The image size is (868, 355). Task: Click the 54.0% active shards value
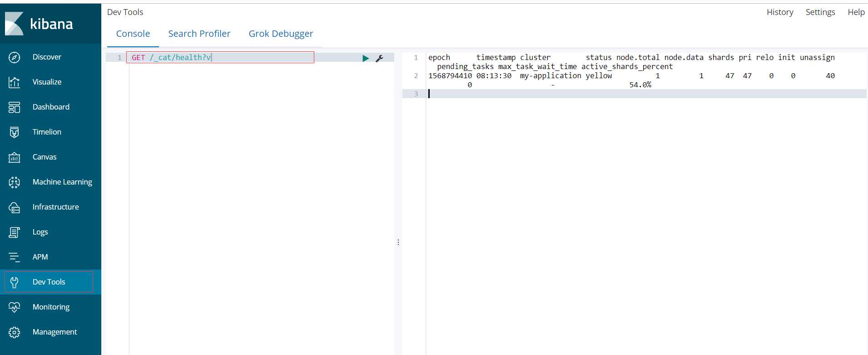(640, 85)
